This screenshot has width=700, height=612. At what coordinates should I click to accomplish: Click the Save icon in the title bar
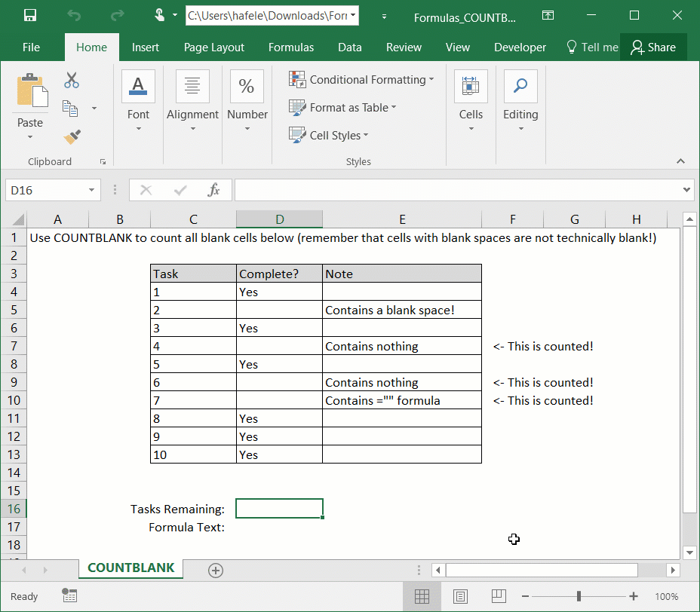click(30, 16)
